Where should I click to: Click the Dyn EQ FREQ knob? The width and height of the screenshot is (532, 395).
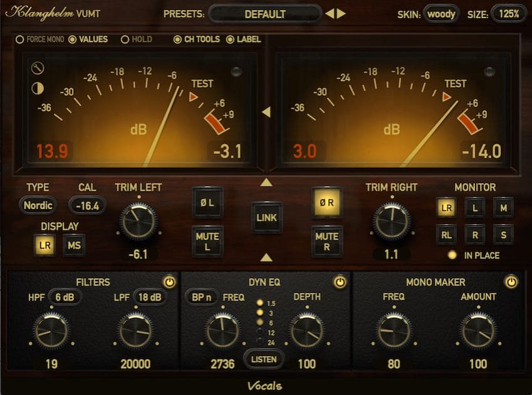tap(222, 331)
